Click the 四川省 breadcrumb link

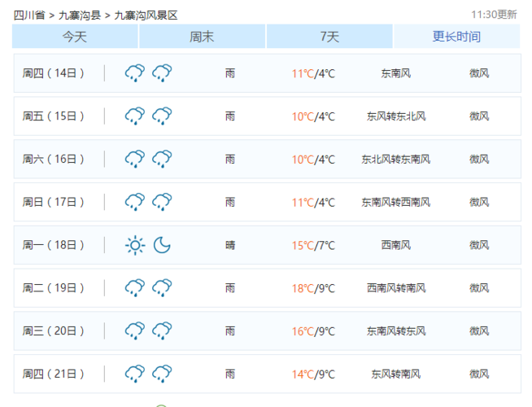(x=29, y=15)
